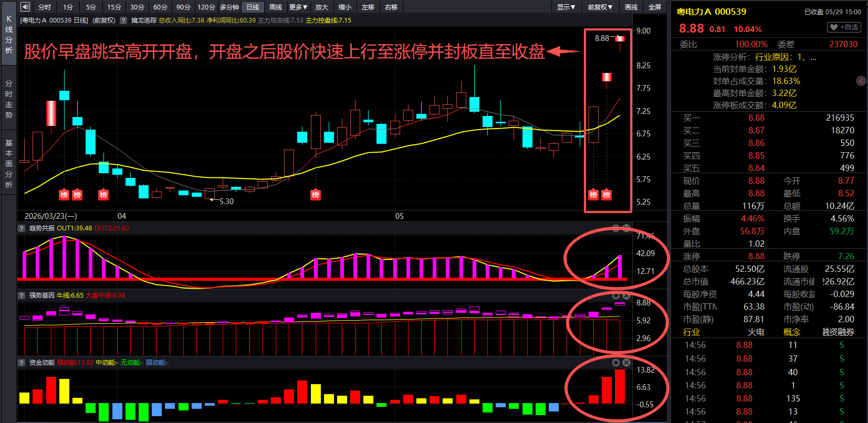Select 周线 weekly chart period
868x423 pixels.
point(276,7)
